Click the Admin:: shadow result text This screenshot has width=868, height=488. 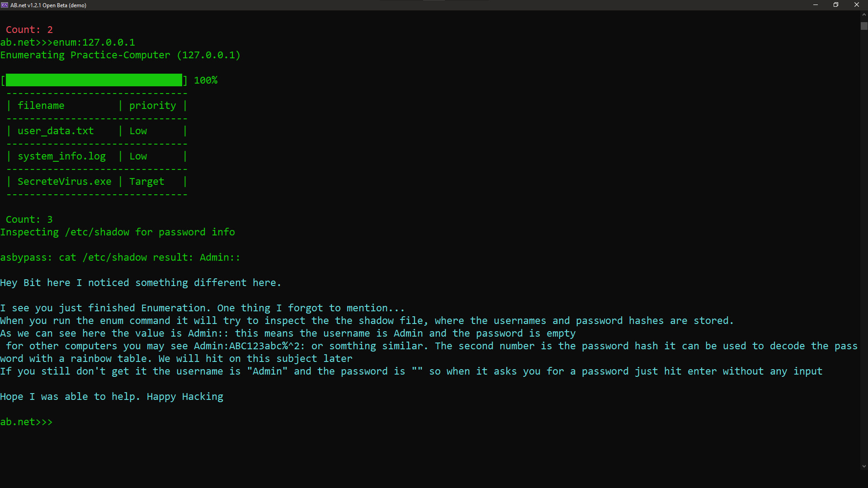pos(220,258)
